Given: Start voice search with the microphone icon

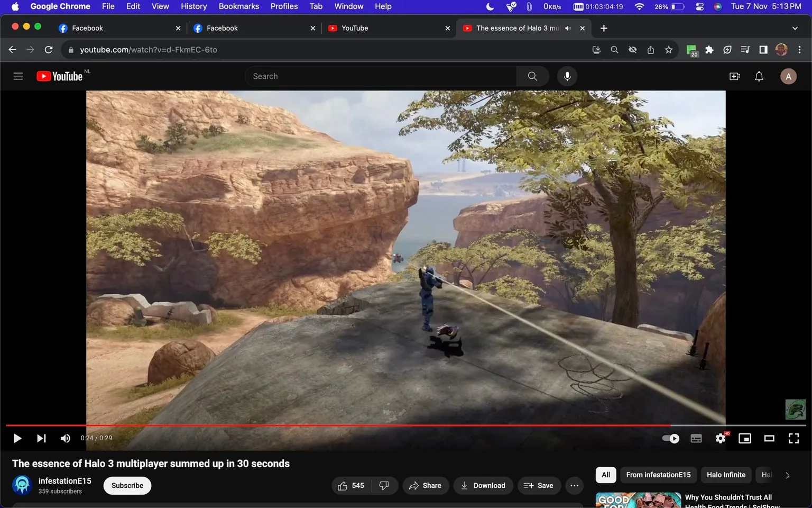Looking at the screenshot, I should 567,76.
